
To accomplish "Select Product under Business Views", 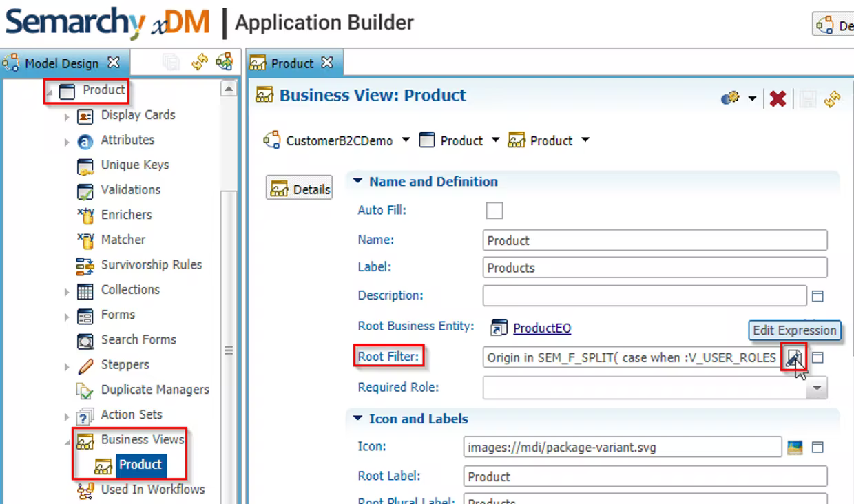I will click(x=140, y=465).
